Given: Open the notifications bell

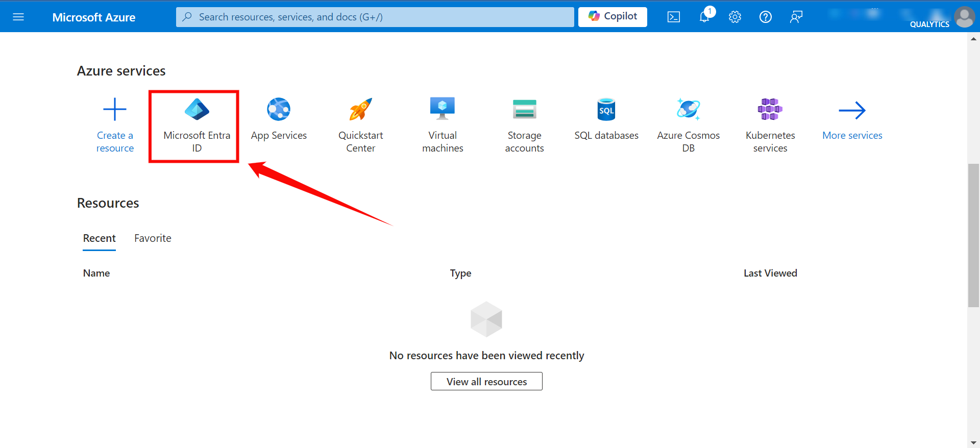Looking at the screenshot, I should tap(704, 17).
